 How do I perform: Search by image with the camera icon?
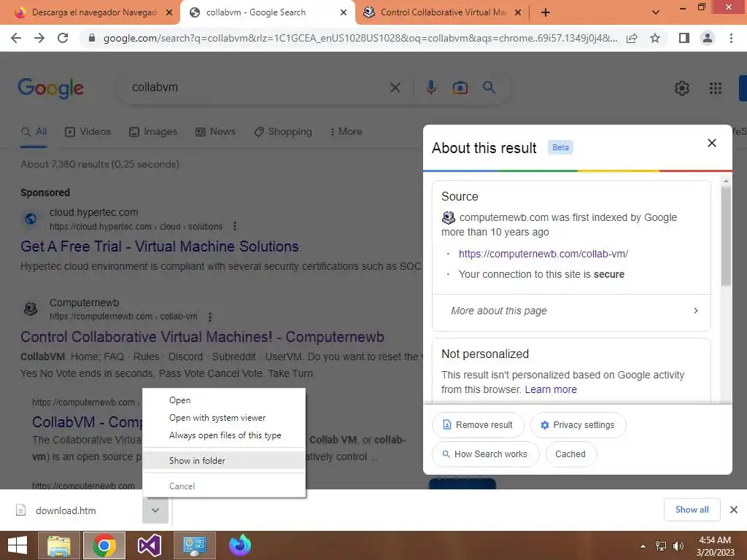click(x=460, y=87)
